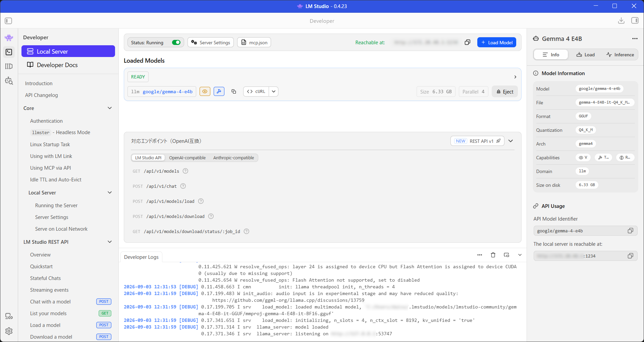This screenshot has width=644, height=342.
Task: Pop out Developer Logs into a window
Action: tap(506, 255)
